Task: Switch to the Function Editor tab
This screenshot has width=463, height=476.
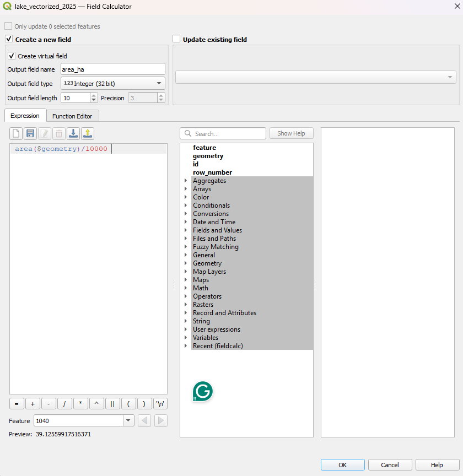Action: (72, 116)
